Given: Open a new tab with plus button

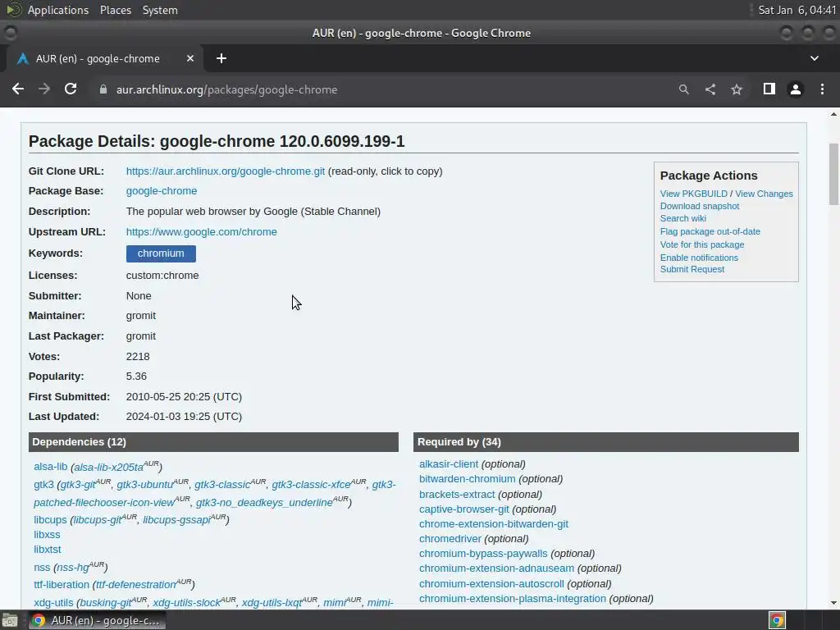Looking at the screenshot, I should [x=221, y=58].
